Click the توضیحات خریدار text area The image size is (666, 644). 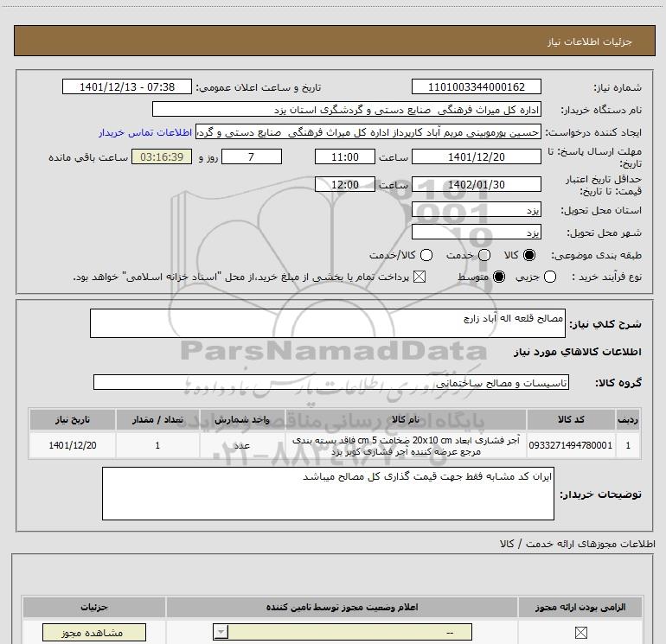(x=328, y=494)
